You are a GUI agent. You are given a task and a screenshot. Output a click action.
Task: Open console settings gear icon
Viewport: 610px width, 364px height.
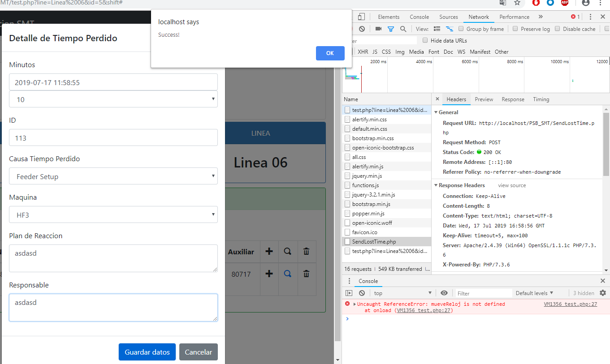point(603,293)
